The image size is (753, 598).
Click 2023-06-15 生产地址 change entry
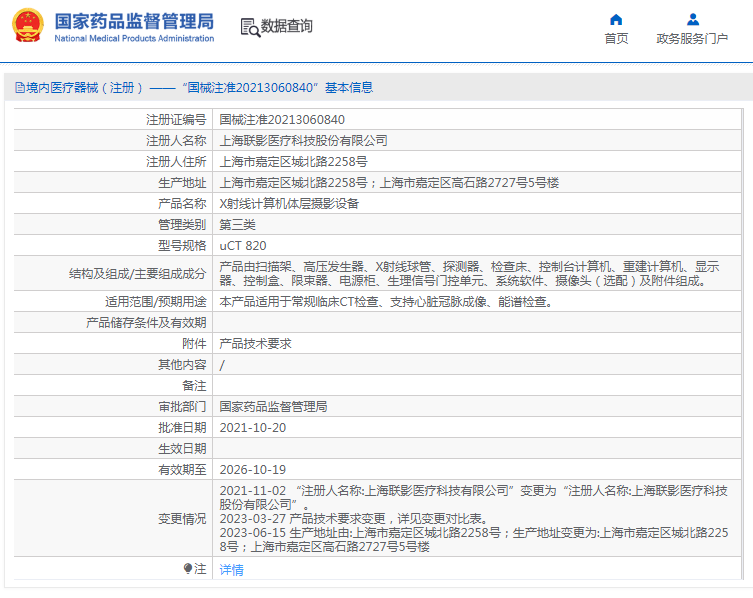(x=474, y=540)
